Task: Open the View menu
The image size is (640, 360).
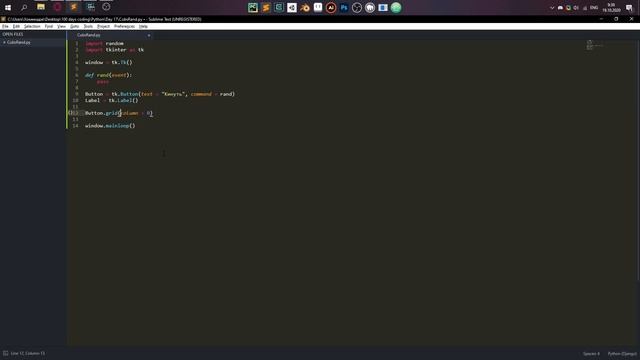Action: click(61, 26)
